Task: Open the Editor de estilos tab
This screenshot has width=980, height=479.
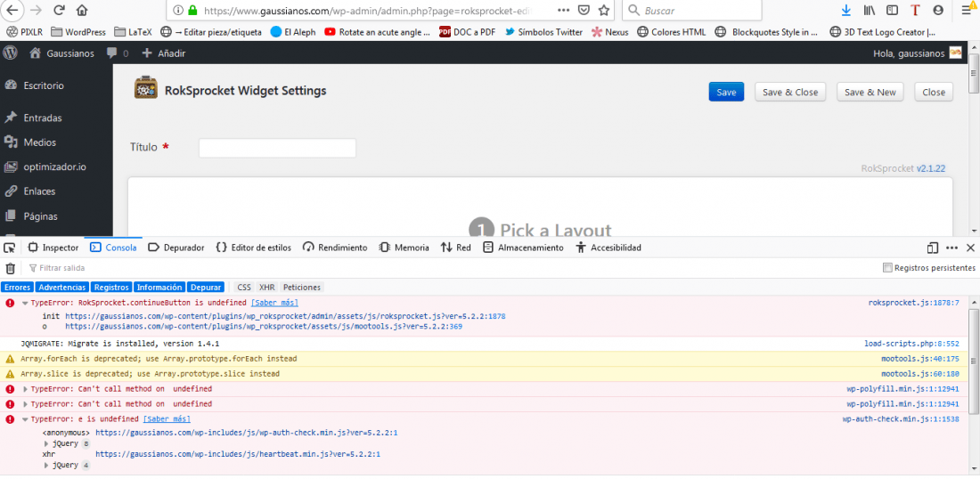Action: pyautogui.click(x=253, y=248)
